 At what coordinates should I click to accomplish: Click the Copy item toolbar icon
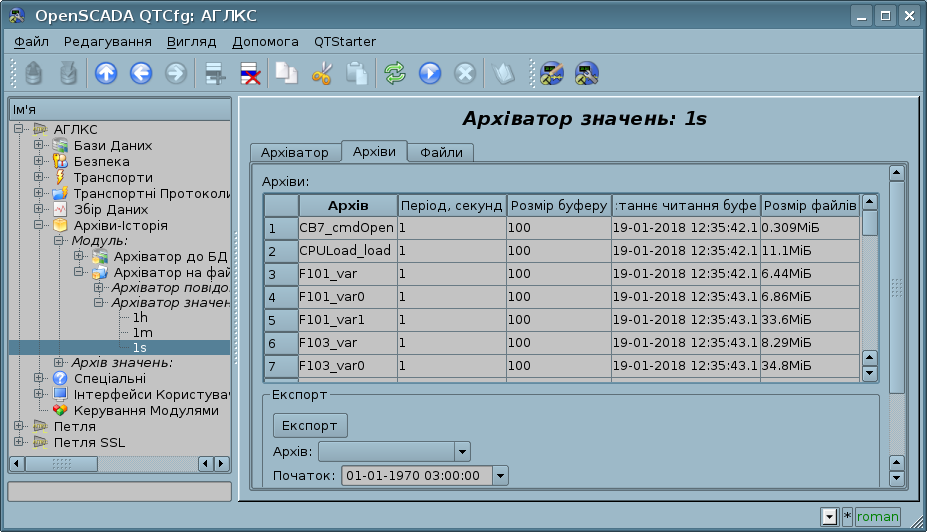coord(287,73)
